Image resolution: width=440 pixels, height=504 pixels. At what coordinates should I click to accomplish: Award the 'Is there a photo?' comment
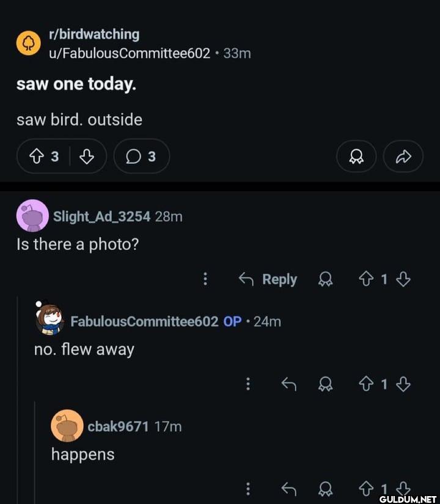click(x=326, y=279)
